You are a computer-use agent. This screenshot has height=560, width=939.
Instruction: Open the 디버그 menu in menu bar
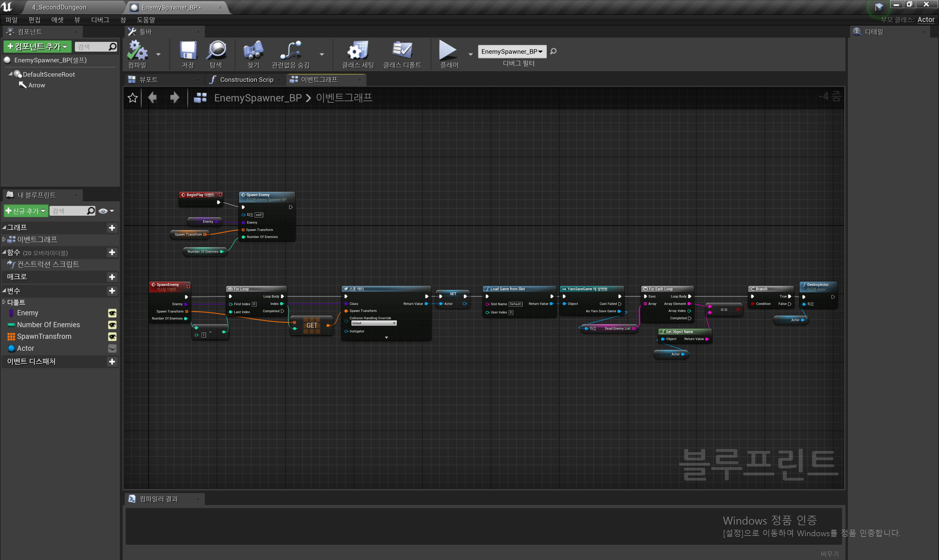click(100, 20)
